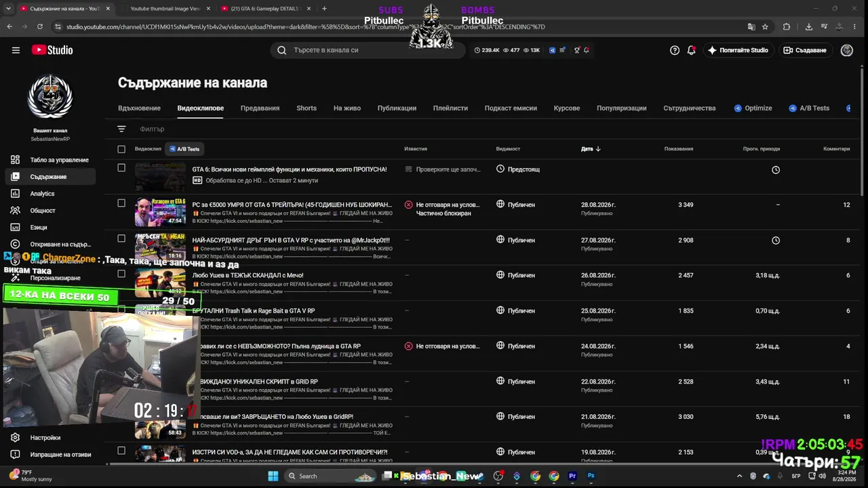Click red restriction icon on PC за €5000 row

point(408,205)
